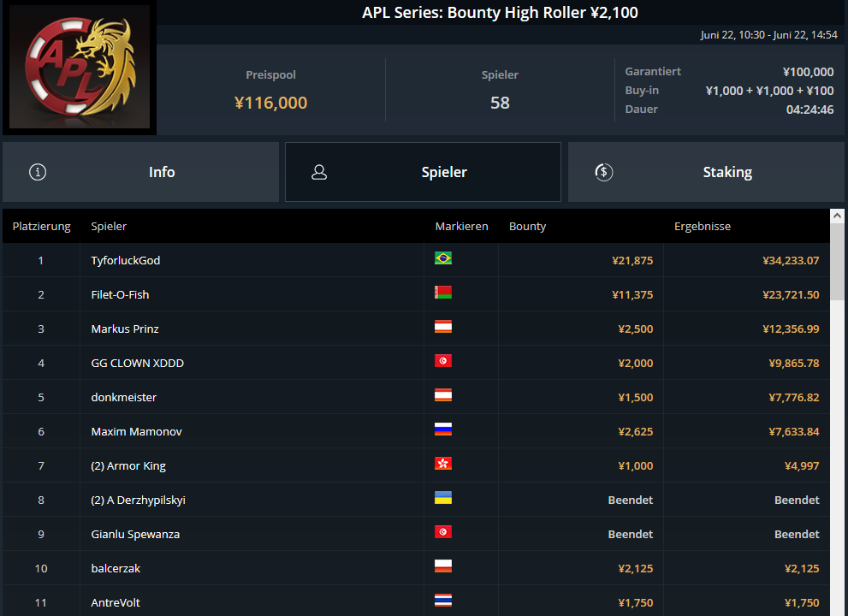Sort by Spieler column header
This screenshot has height=616, width=848.
(x=109, y=226)
